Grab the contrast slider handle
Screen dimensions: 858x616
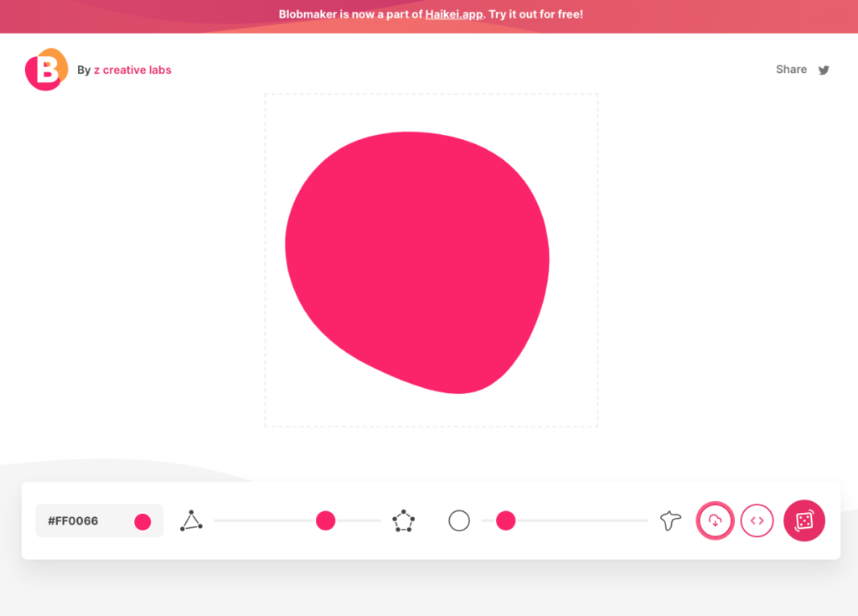505,521
